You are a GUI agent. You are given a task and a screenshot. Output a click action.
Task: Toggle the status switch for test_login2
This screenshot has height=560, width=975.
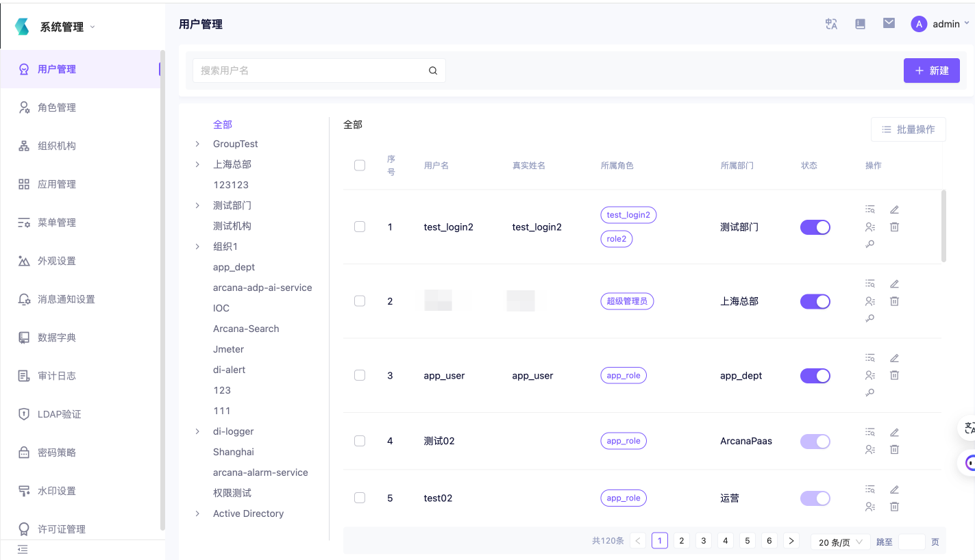pyautogui.click(x=815, y=227)
